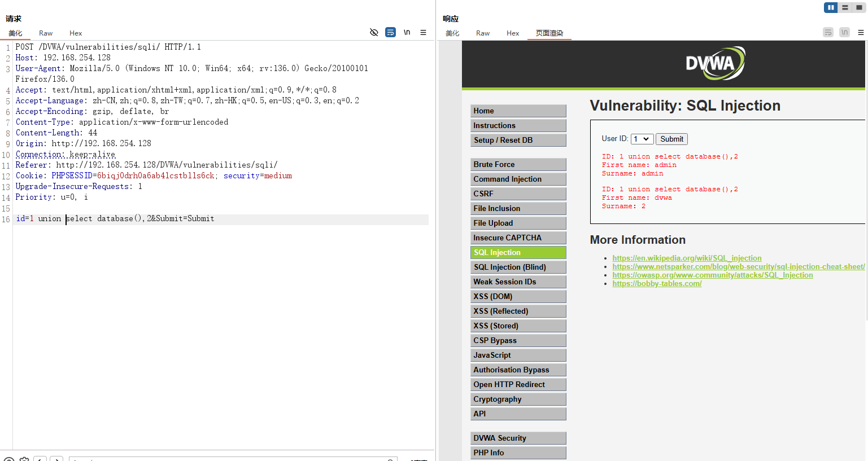Image resolution: width=868 pixels, height=461 pixels.
Task: Switch response view to 美化 tab
Action: point(452,33)
